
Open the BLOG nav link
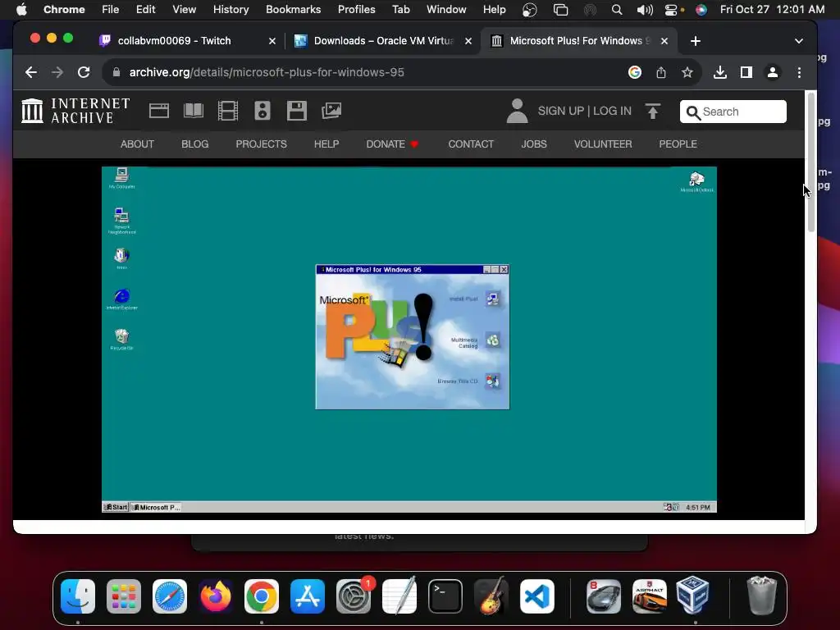tap(195, 144)
